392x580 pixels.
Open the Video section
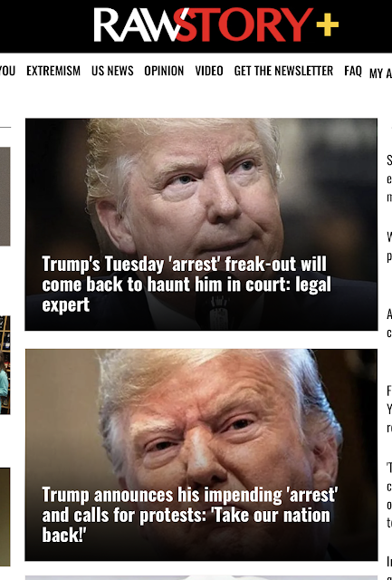(x=209, y=71)
